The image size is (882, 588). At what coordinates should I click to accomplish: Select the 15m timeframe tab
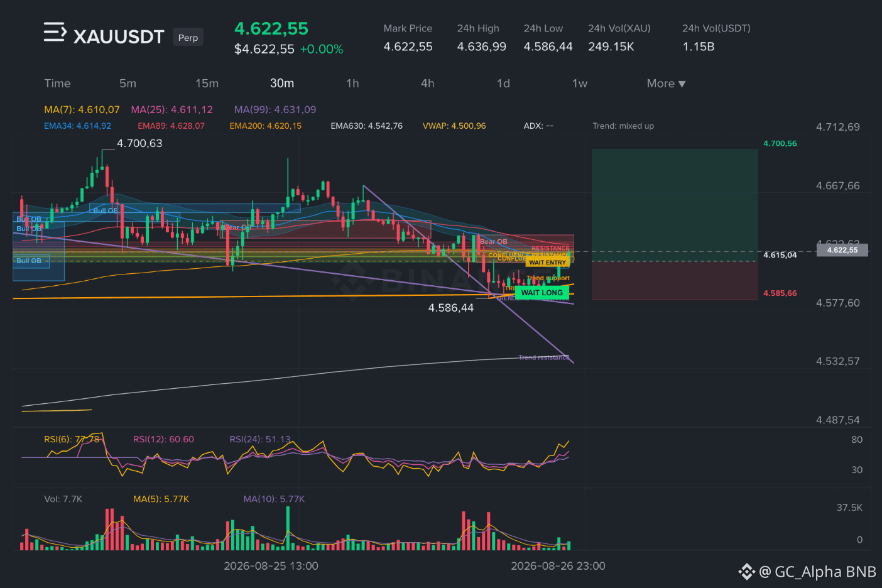pos(207,84)
